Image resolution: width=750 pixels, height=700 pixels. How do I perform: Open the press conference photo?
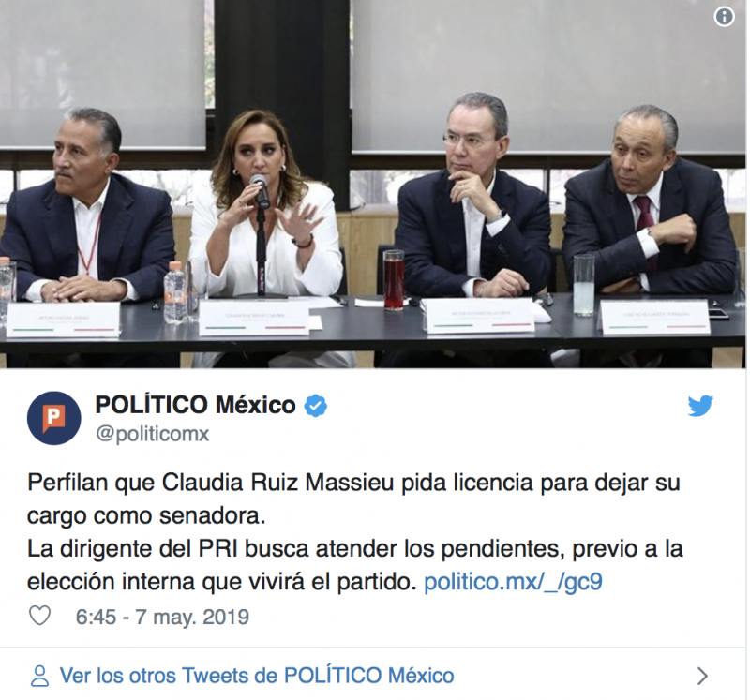pos(373,184)
